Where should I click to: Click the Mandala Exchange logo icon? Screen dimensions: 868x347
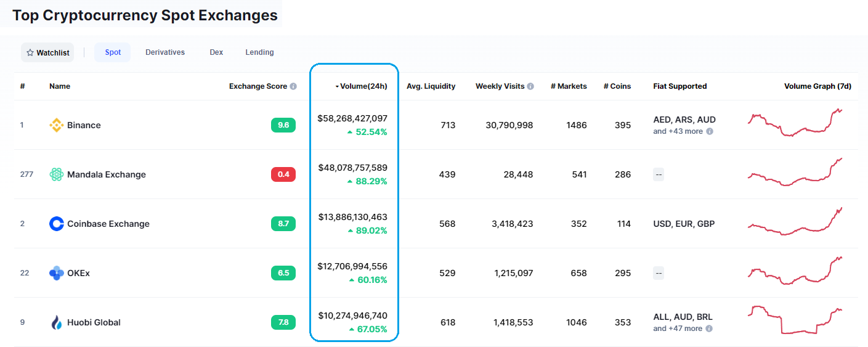click(56, 174)
